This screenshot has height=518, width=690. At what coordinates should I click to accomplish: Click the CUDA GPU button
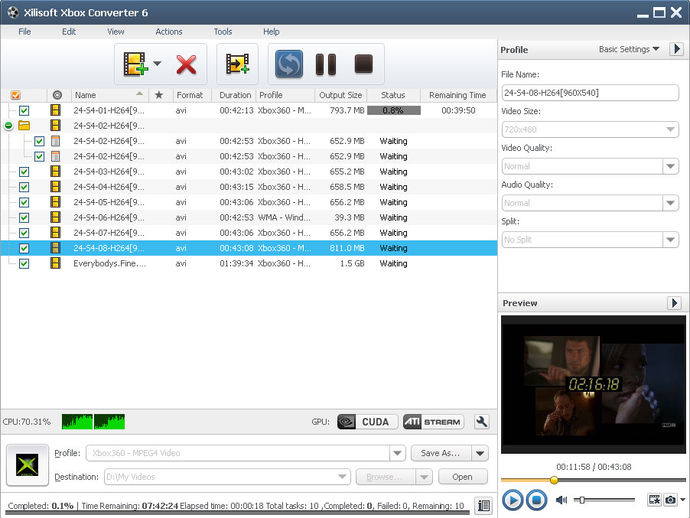367,422
